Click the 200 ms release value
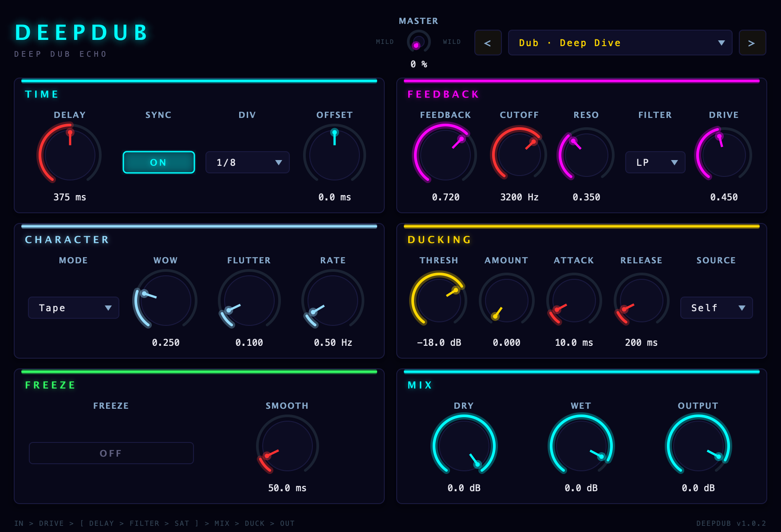The image size is (781, 532). pos(641,343)
